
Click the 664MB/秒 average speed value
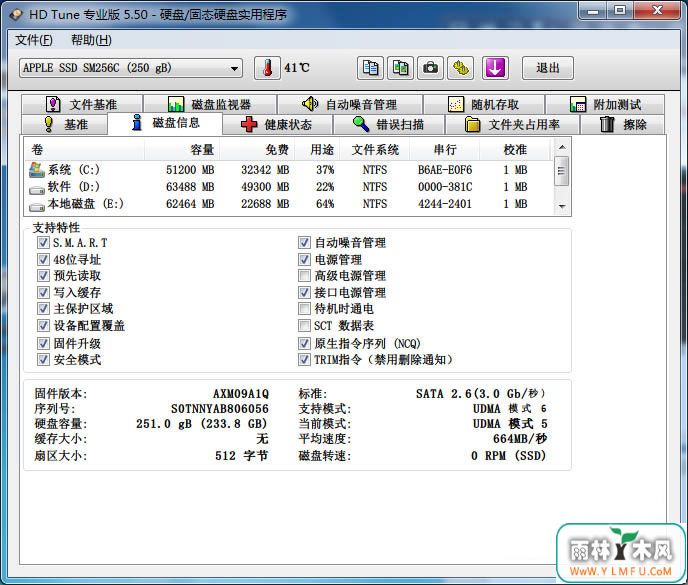(520, 438)
